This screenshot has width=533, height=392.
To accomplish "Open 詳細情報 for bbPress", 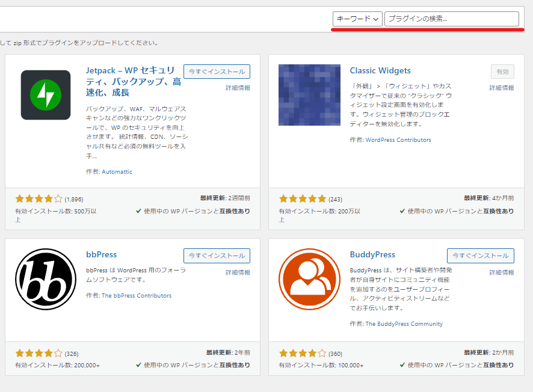I will point(238,272).
